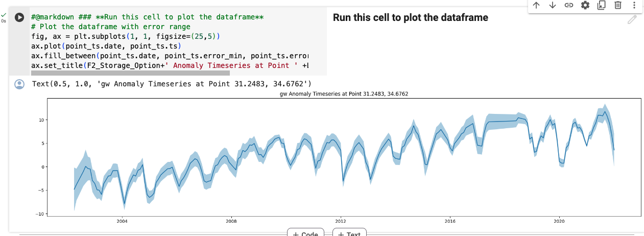Screen dimensions: 644x236
Task: Place cursor in the ax.set_title code line
Action: [x=171, y=65]
